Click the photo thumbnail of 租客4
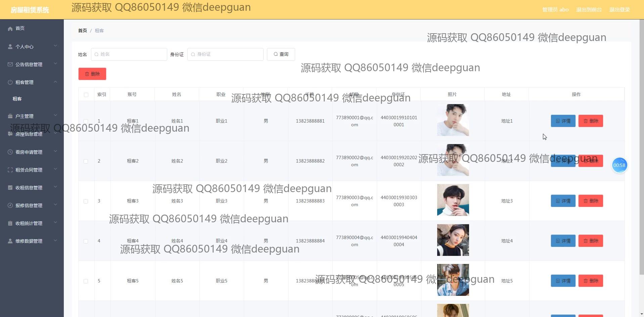Screen dimensions: 644x317 pos(453,240)
